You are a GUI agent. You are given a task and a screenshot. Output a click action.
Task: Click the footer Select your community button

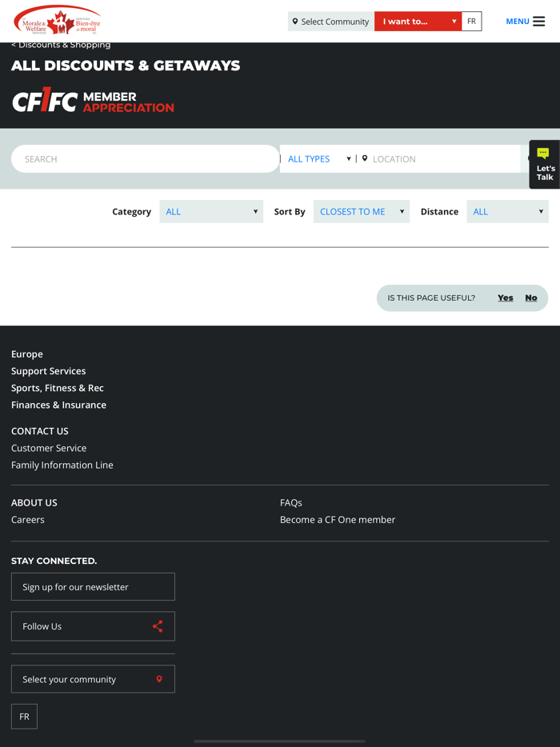[x=93, y=679]
